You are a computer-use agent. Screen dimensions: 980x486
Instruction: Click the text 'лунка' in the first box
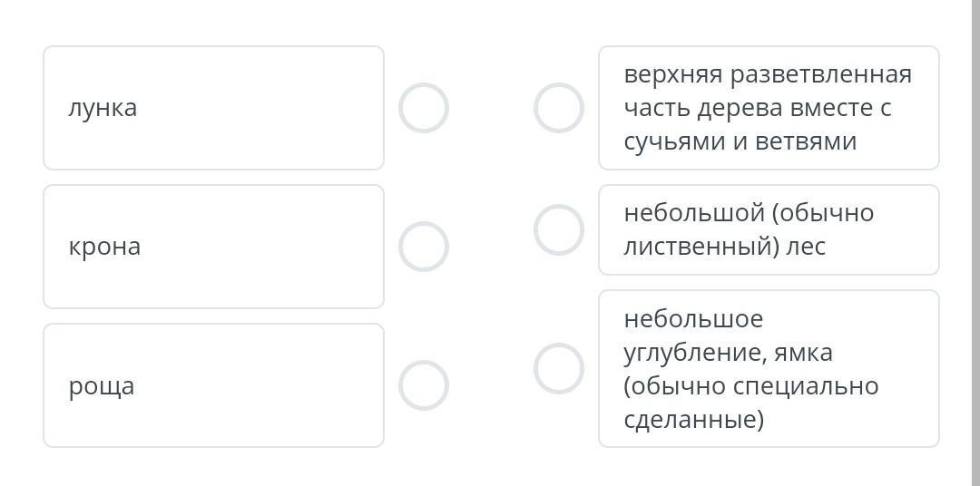[103, 108]
